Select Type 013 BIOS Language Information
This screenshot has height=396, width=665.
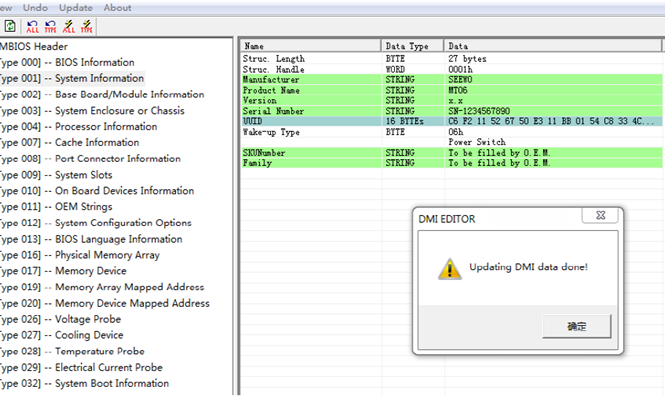91,239
